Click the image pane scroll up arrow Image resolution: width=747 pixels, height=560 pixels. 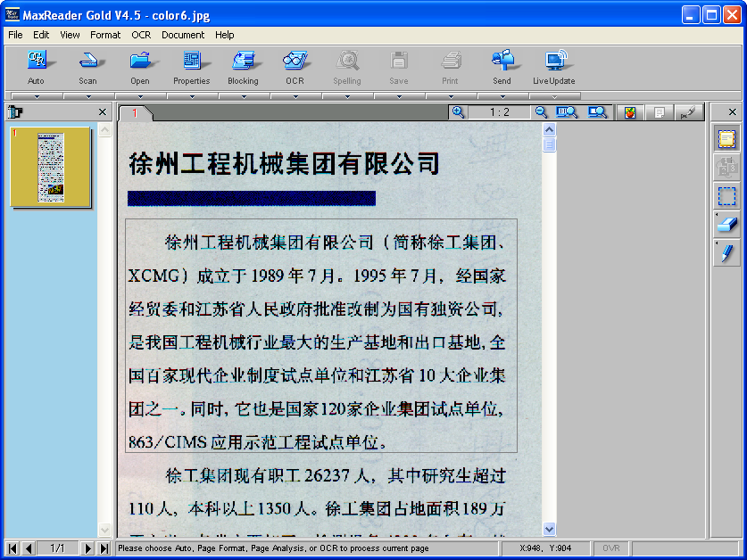point(549,129)
